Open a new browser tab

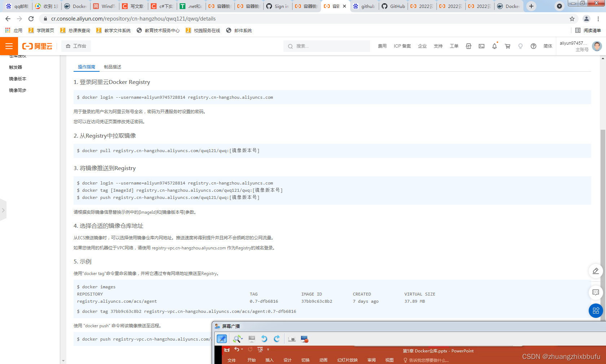coord(531,6)
